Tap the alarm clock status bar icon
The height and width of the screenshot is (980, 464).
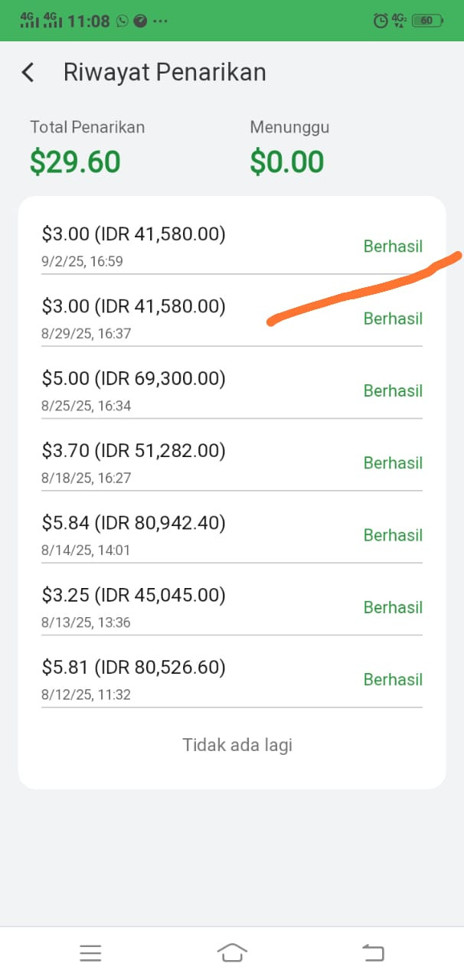pos(380,21)
